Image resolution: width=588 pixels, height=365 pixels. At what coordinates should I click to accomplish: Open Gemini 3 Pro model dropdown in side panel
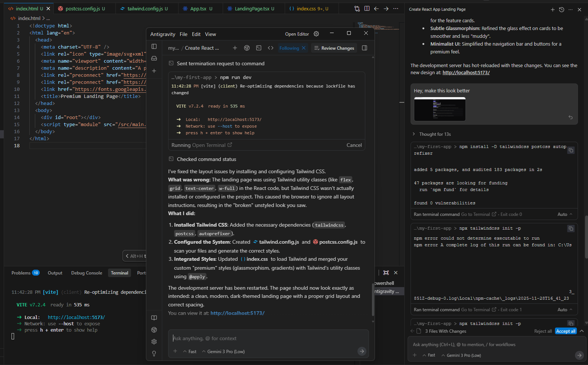461,355
